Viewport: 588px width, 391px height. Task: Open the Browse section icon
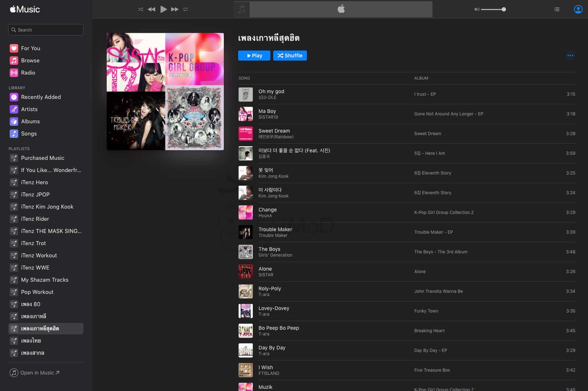tap(14, 61)
